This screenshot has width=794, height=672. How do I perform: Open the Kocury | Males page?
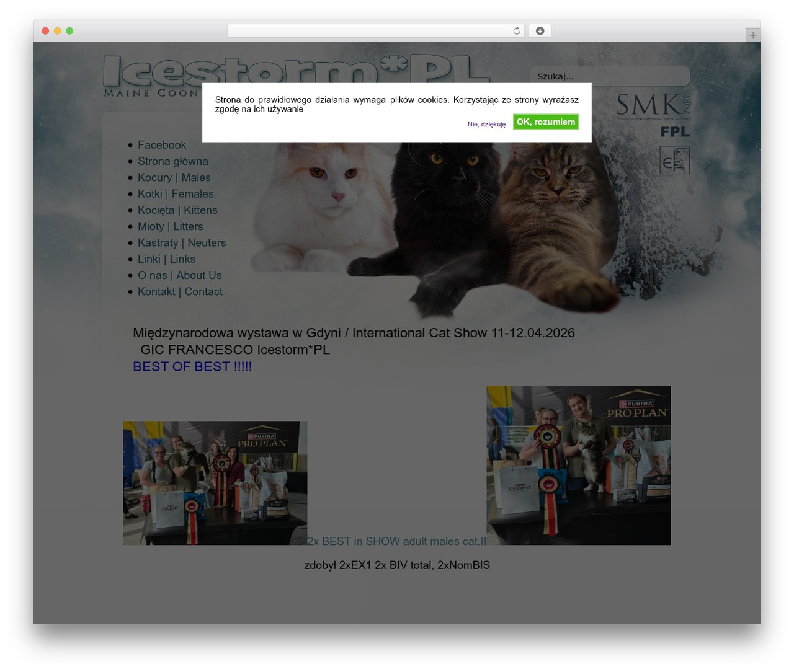click(174, 177)
